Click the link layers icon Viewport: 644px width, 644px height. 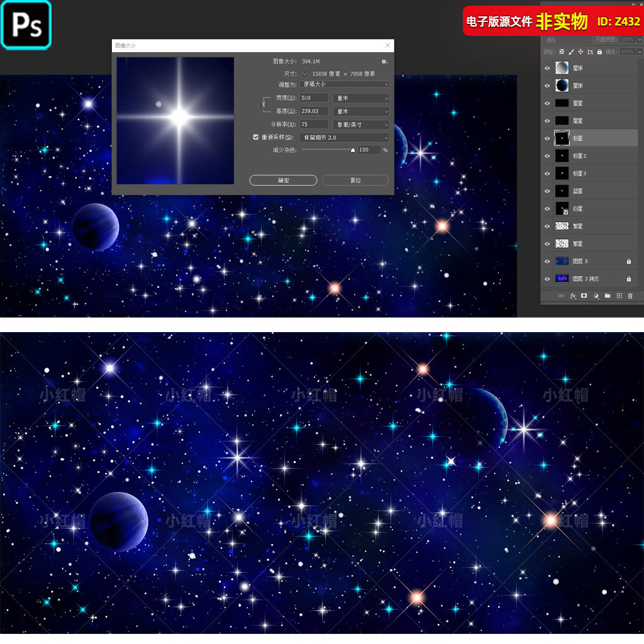point(561,296)
